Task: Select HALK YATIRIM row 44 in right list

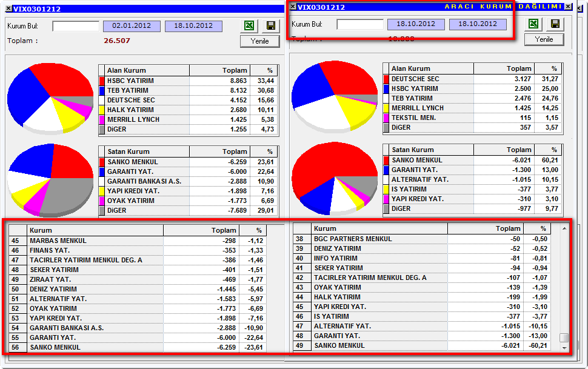Action: point(422,297)
